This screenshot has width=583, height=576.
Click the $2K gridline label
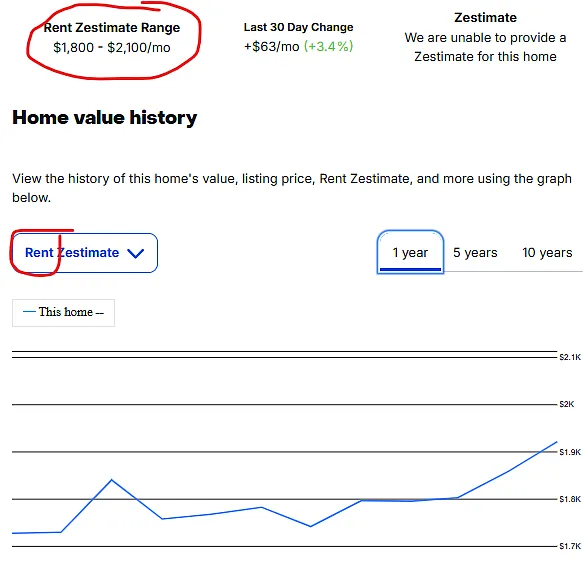[x=566, y=404]
